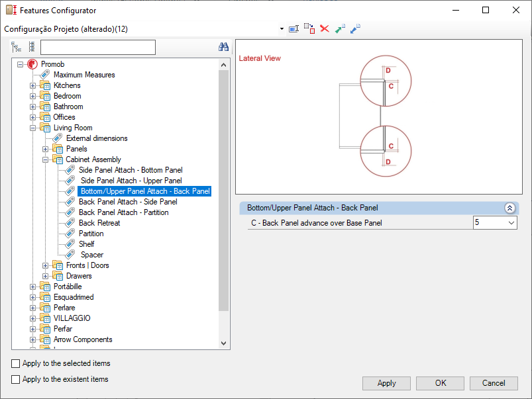This screenshot has height=399, width=532.
Task: Select Side Panel Attach - Upper Panel
Action: click(131, 181)
